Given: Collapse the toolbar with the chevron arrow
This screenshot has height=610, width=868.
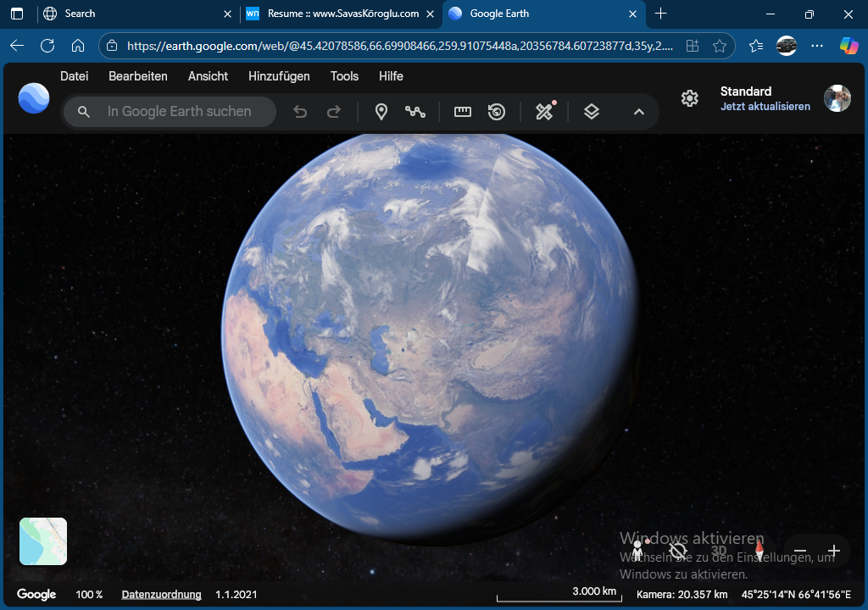Looking at the screenshot, I should [639, 112].
